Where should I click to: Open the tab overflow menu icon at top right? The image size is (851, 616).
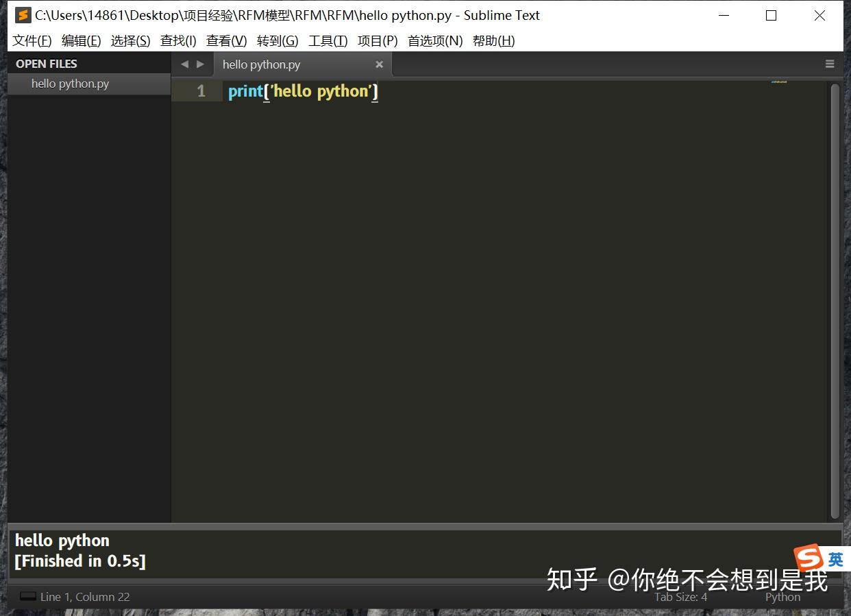point(830,64)
